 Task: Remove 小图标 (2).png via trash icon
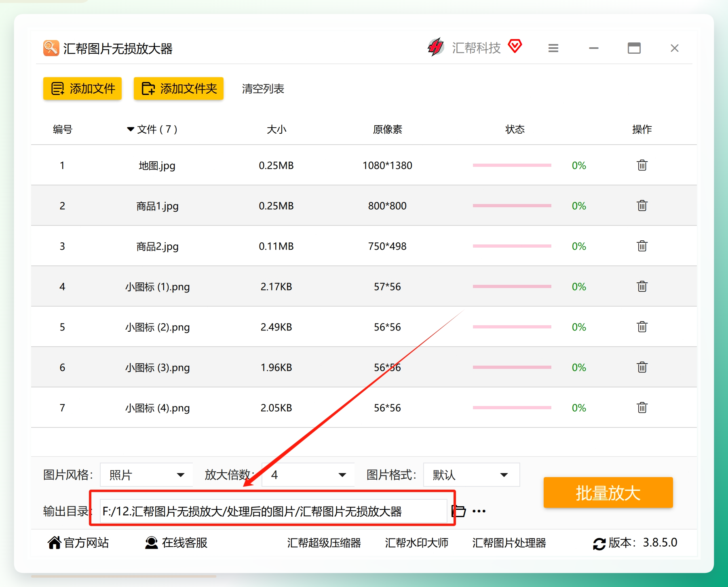tap(642, 327)
